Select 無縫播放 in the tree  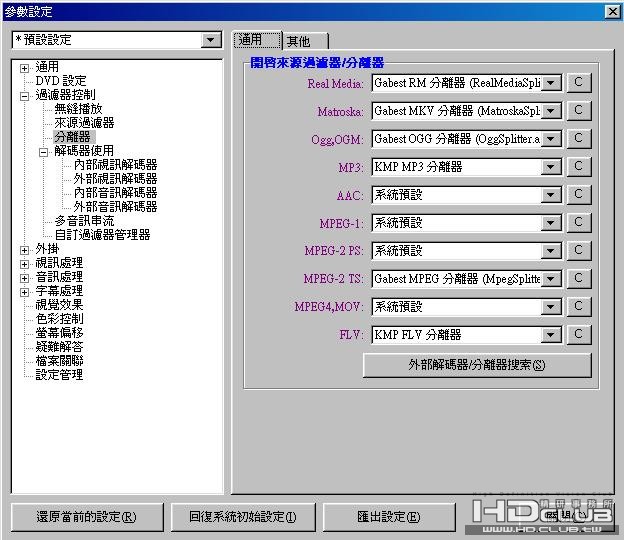[78, 109]
